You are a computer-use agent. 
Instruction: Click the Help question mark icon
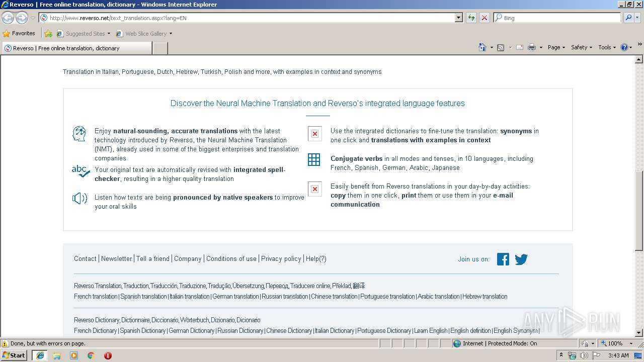click(x=624, y=47)
